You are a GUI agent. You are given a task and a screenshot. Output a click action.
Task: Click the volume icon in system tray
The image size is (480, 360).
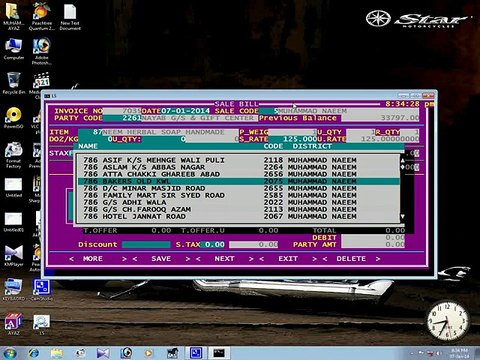[439, 353]
